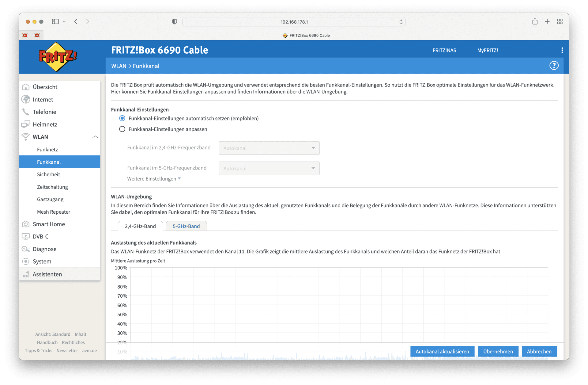Click the System gear icon
Image resolution: width=588 pixels, height=385 pixels.
click(26, 261)
